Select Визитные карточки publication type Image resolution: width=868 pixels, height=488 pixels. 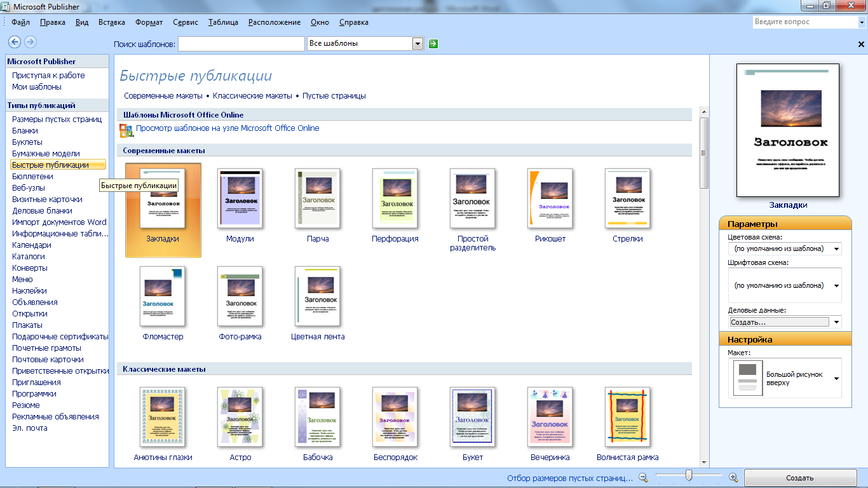click(x=47, y=200)
